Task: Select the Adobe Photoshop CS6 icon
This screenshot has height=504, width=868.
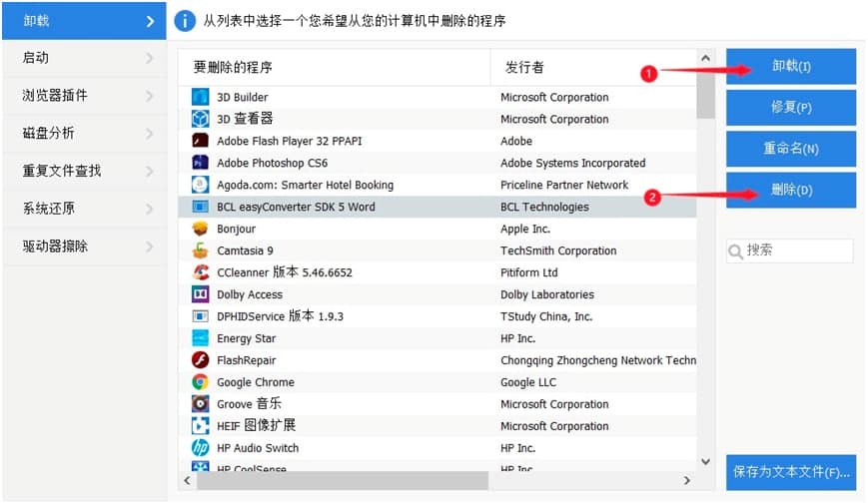Action: [x=200, y=163]
